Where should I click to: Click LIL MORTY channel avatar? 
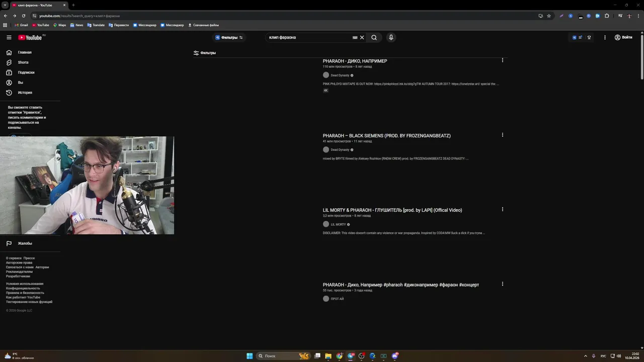(x=326, y=224)
